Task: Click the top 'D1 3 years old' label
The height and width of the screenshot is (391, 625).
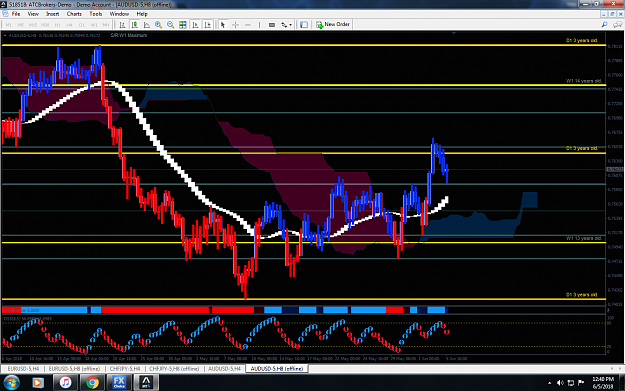Action: [582, 41]
